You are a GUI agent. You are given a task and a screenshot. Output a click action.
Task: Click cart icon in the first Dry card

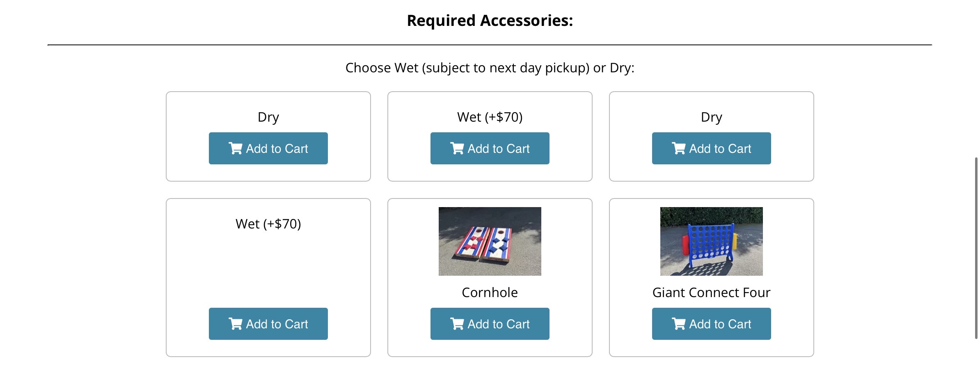pyautogui.click(x=235, y=148)
